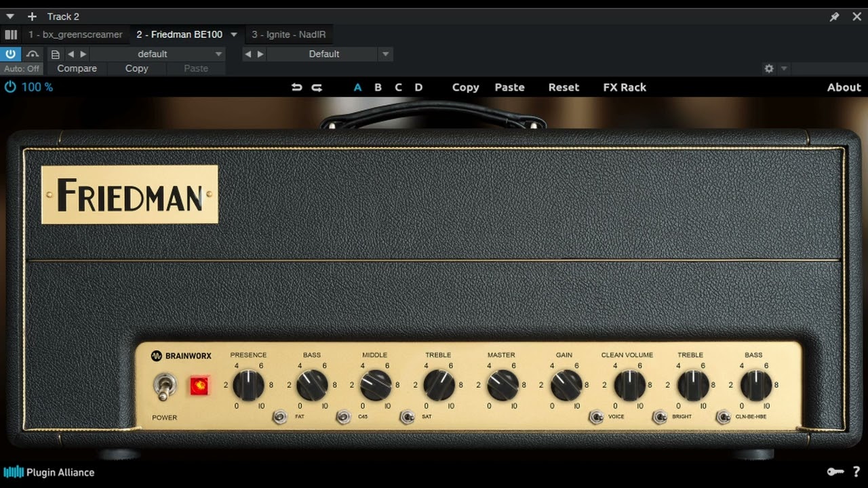Toggle the Plugin Alliance power icon by 100 %
Image resolution: width=868 pixels, height=488 pixels.
click(x=10, y=87)
